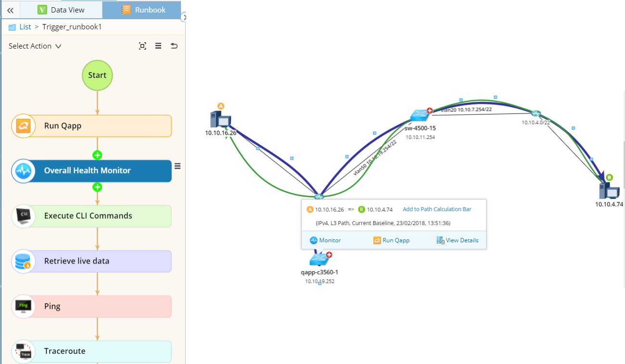Select the qapp-c3560-1 switch icon
Image resolution: width=625 pixels, height=364 pixels.
[319, 260]
